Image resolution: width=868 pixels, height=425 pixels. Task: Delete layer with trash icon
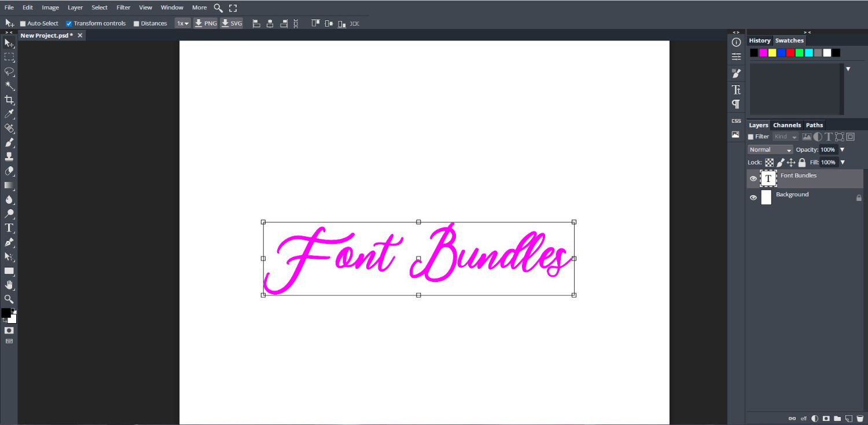click(859, 418)
